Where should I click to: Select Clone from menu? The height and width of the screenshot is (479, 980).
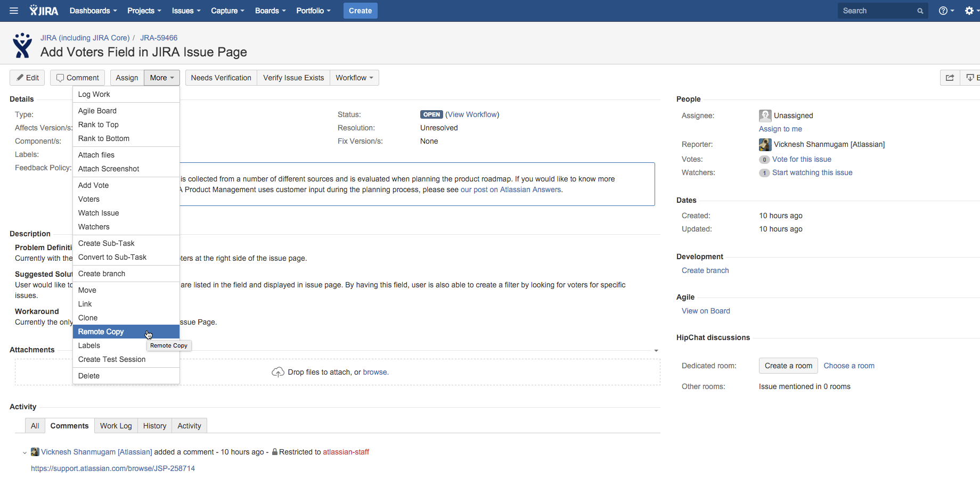click(126, 318)
